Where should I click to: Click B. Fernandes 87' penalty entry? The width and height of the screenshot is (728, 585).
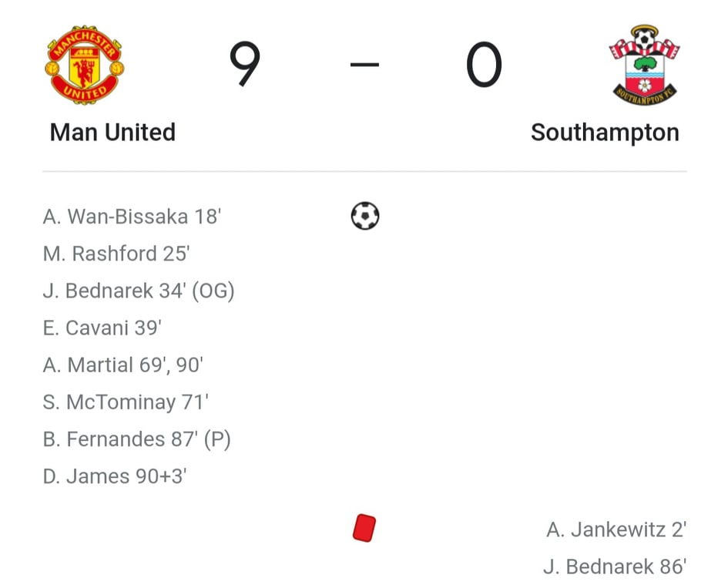tap(136, 439)
